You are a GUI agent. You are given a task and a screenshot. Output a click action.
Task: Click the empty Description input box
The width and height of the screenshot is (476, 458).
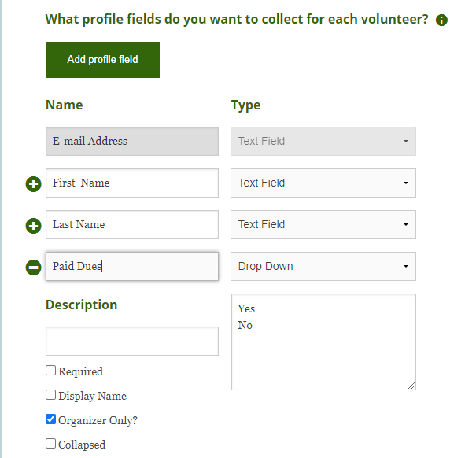click(x=131, y=342)
